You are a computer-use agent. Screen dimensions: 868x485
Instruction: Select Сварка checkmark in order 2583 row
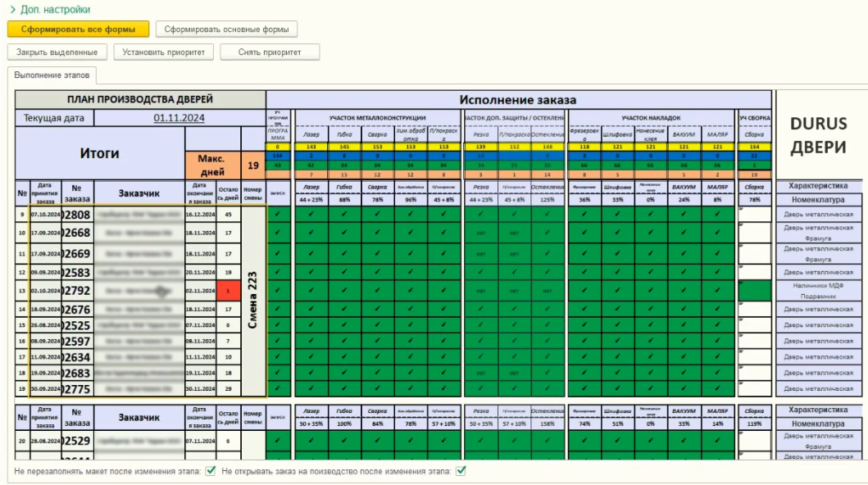(x=377, y=271)
